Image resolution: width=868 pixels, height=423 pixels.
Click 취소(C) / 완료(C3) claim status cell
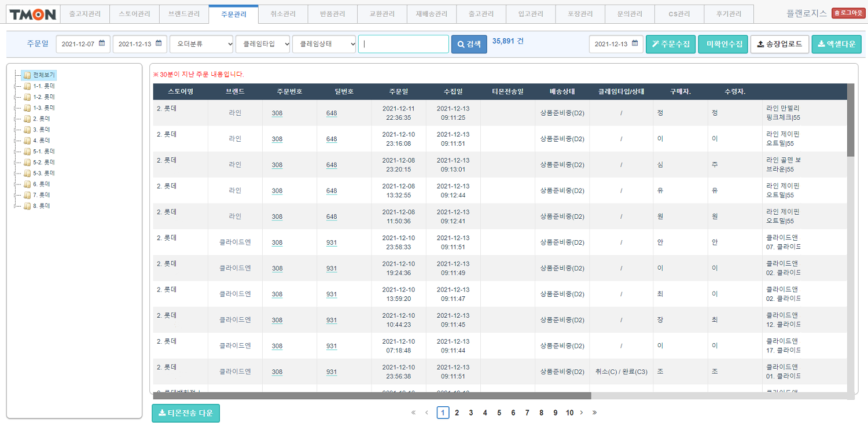pyautogui.click(x=621, y=372)
